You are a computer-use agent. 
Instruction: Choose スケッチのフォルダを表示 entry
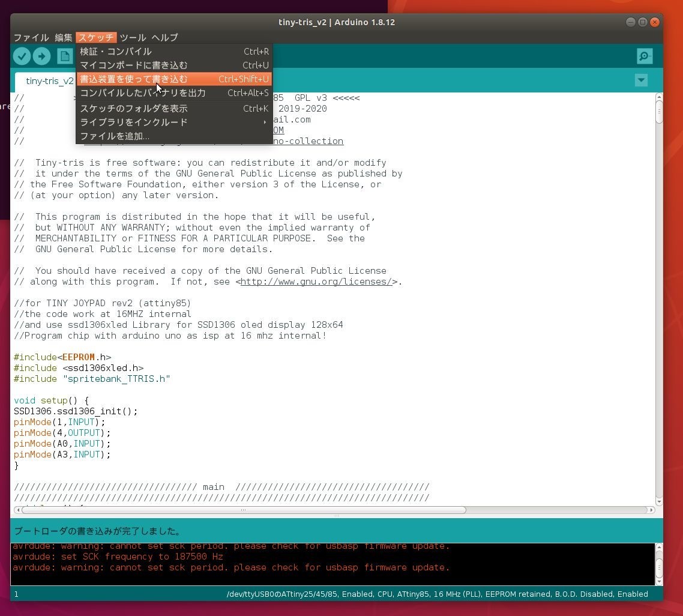coord(174,109)
